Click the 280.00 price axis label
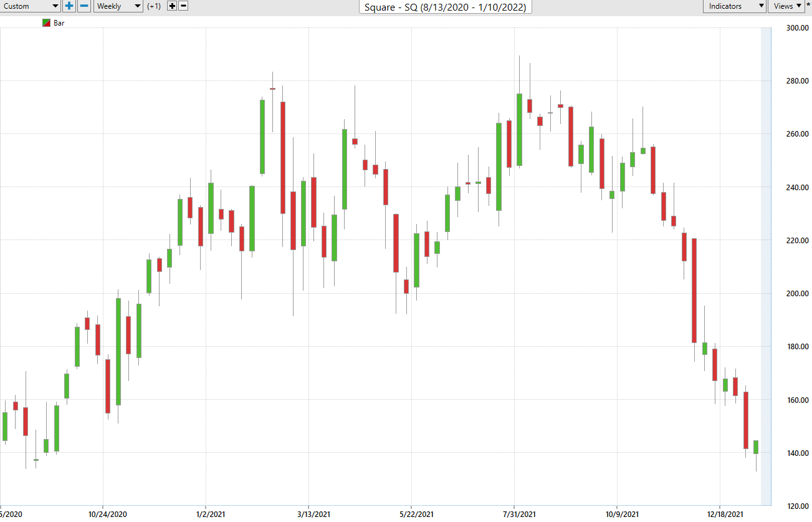Screen dimensions: 812x522 [796, 81]
